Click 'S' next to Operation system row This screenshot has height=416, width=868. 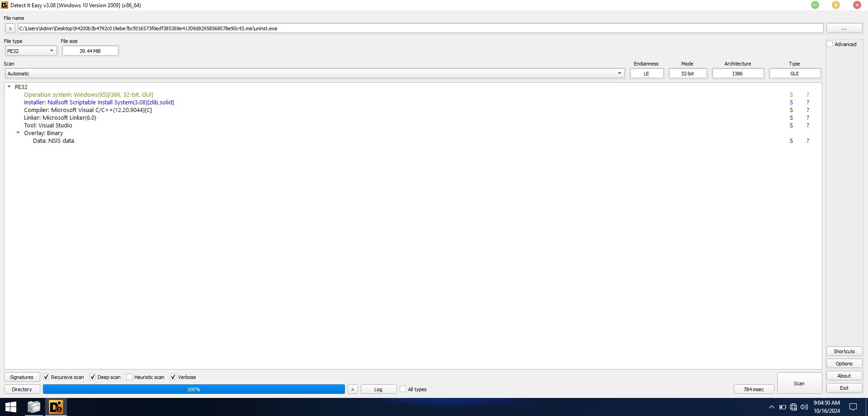pos(791,95)
